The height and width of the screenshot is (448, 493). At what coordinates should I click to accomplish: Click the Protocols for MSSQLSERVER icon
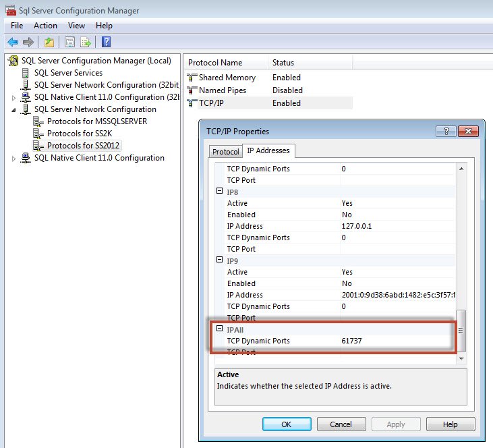coord(38,121)
